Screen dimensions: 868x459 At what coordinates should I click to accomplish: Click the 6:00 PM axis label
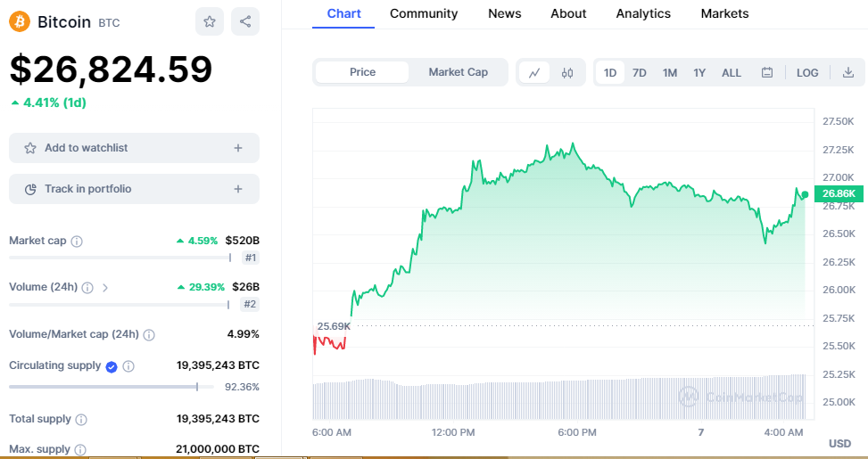pos(577,432)
